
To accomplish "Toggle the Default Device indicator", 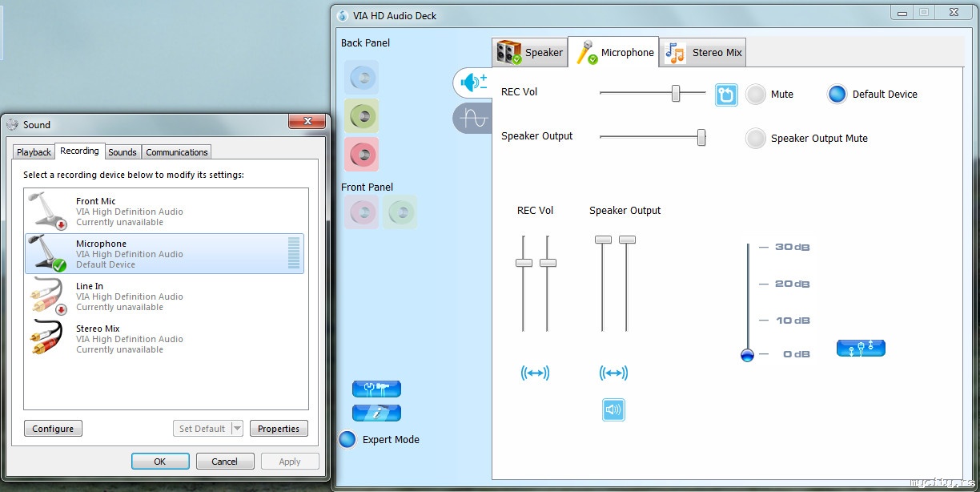I will click(837, 95).
